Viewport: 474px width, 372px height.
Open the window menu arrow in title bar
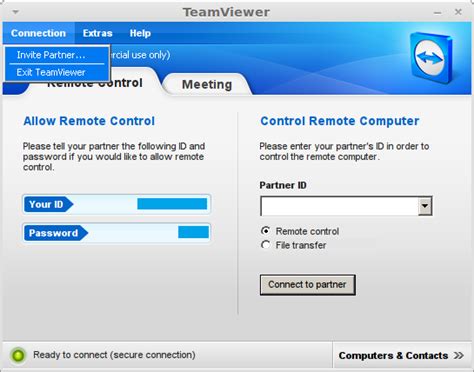pos(16,12)
